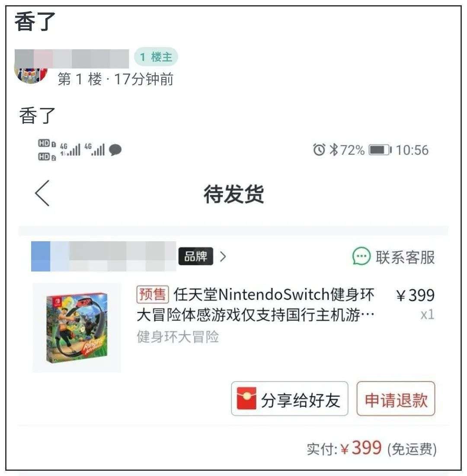Open the 任天堂NintendoSwitch健身环 product title

[x=256, y=304]
